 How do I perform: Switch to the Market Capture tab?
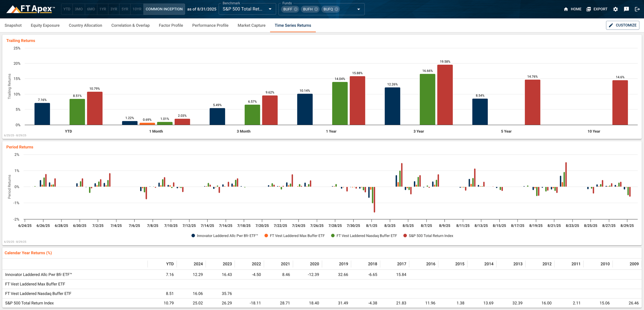[x=251, y=25]
